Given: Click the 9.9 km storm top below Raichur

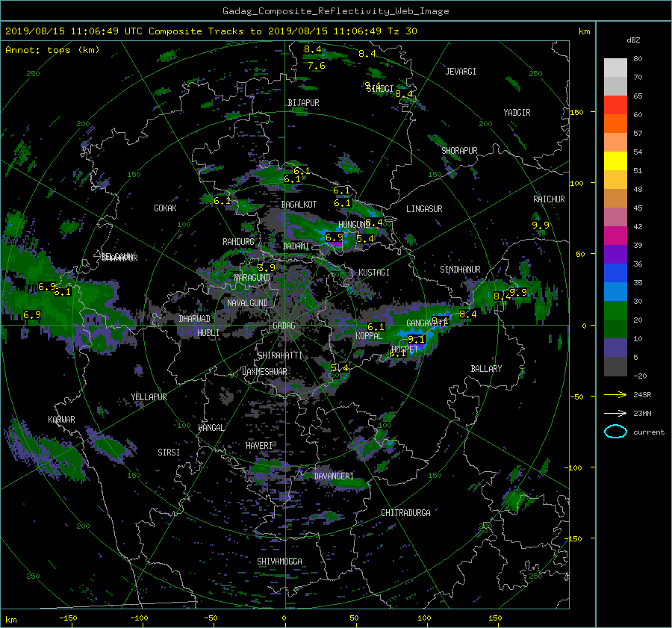Looking at the screenshot, I should point(541,225).
